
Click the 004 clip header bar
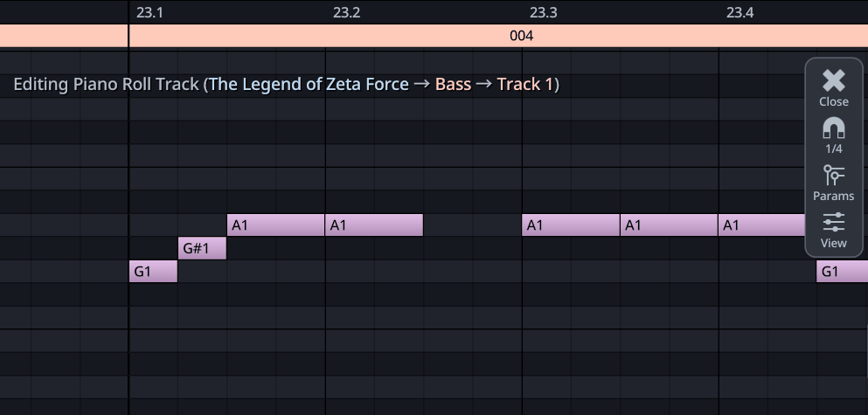521,36
